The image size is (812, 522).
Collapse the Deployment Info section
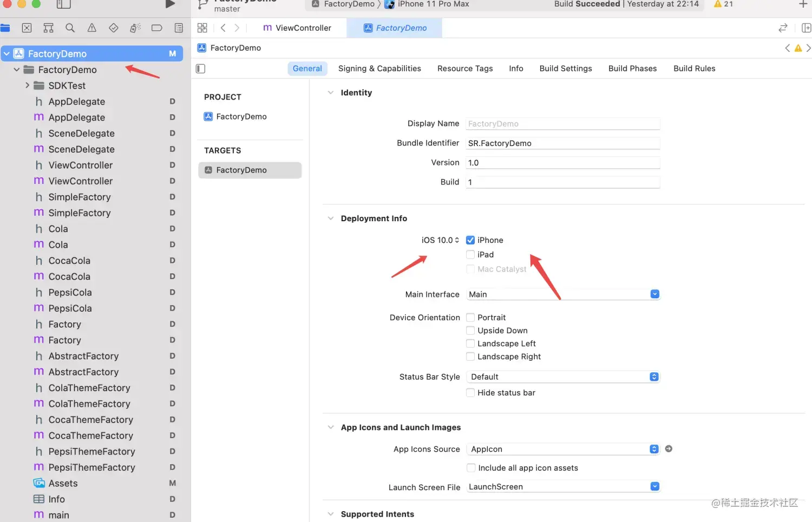331,219
